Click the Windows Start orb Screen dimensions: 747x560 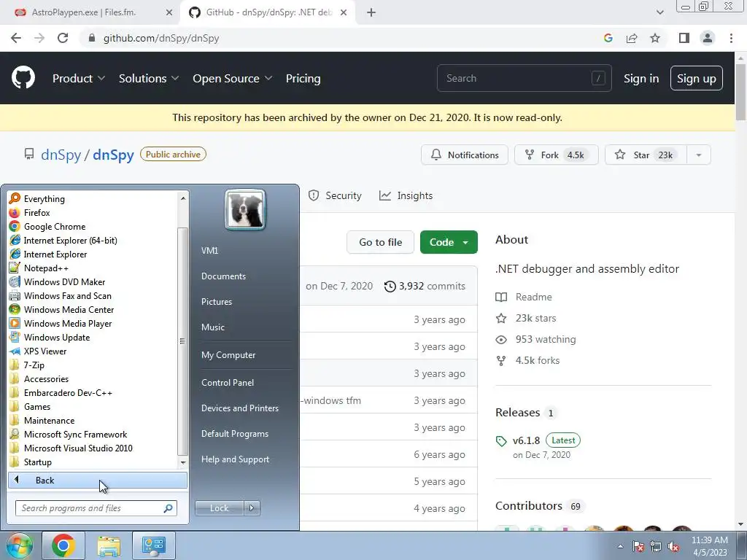(19, 545)
